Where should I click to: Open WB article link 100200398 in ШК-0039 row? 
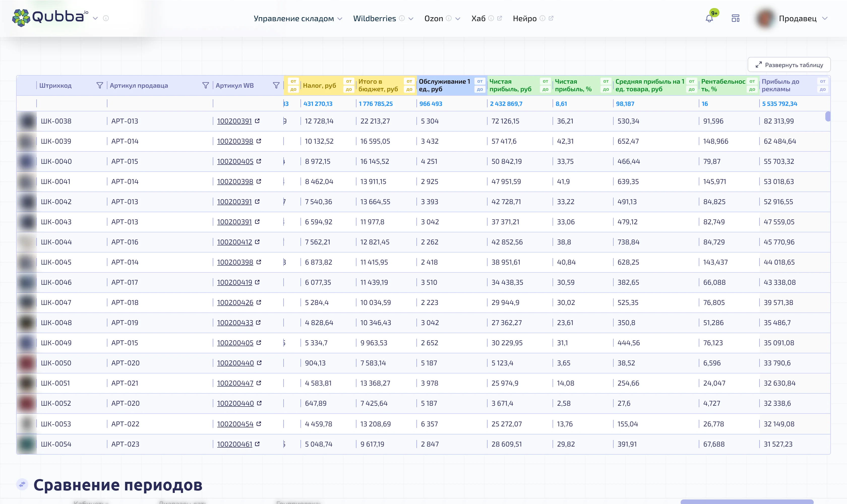(x=235, y=141)
